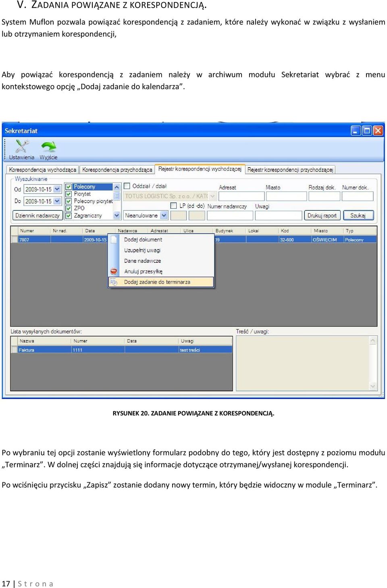The image size is (387, 588).
Task: Select row cell 7807
Action: (34, 239)
